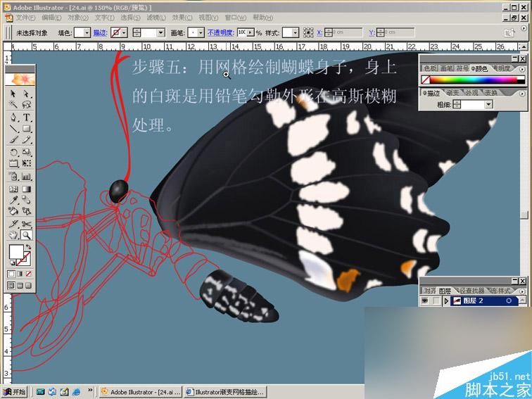
Task: Toggle lock box of 图层 2
Action: tap(436, 300)
